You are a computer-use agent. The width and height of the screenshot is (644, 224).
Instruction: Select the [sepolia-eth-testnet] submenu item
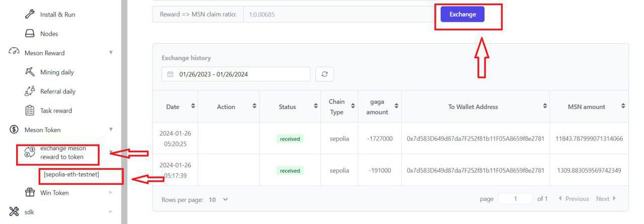click(71, 175)
